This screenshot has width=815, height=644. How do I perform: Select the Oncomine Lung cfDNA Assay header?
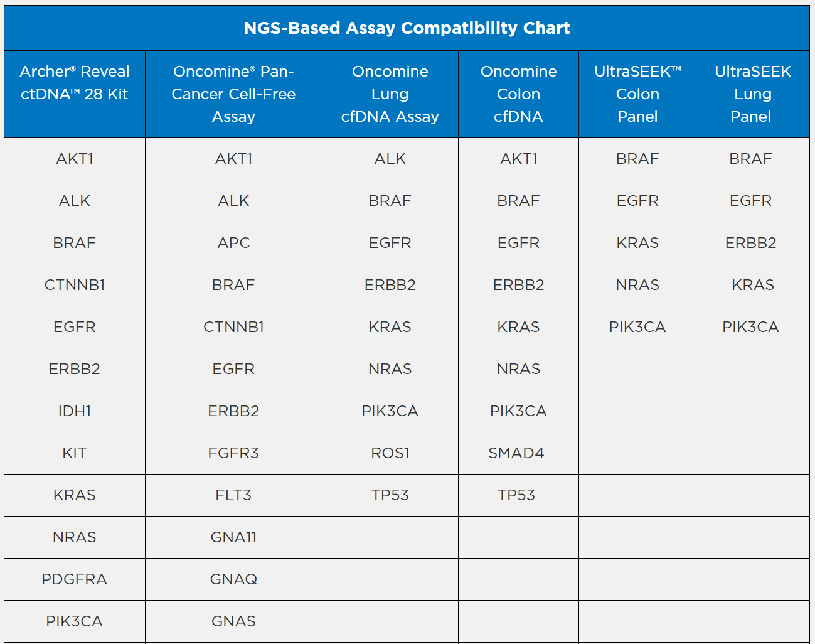[390, 94]
